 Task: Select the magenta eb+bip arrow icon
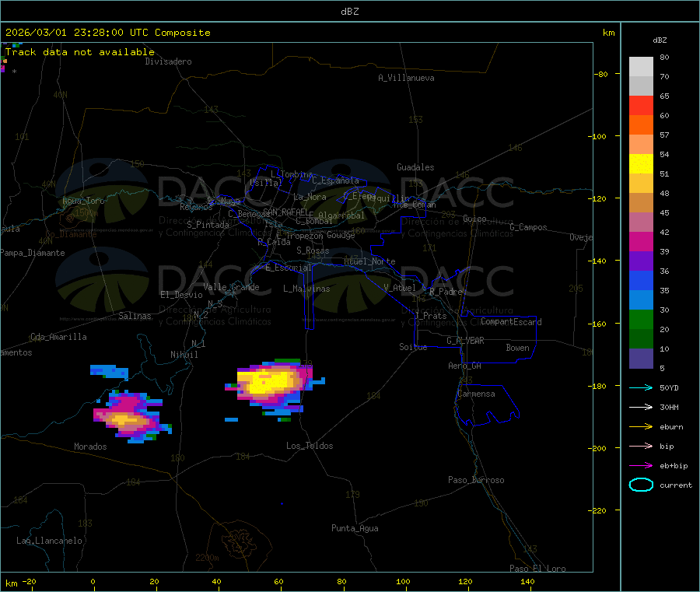(641, 466)
